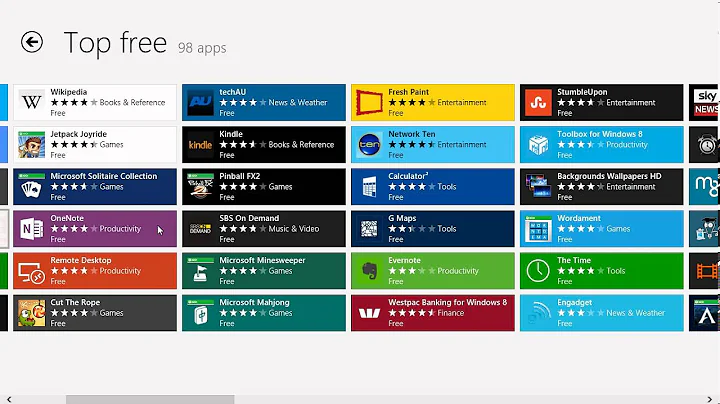Select the Microsoft Mahjong tile icon
The width and height of the screenshot is (720, 404).
click(201, 313)
